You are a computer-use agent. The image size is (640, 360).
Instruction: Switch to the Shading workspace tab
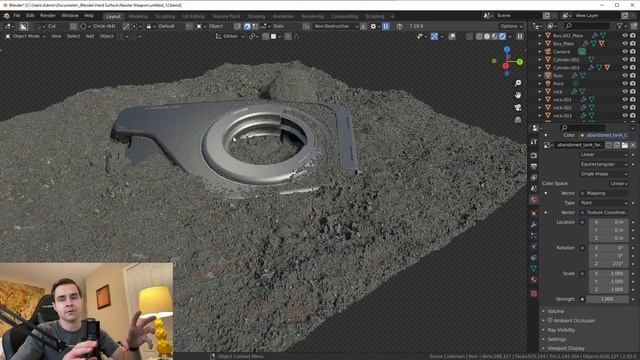coord(256,16)
